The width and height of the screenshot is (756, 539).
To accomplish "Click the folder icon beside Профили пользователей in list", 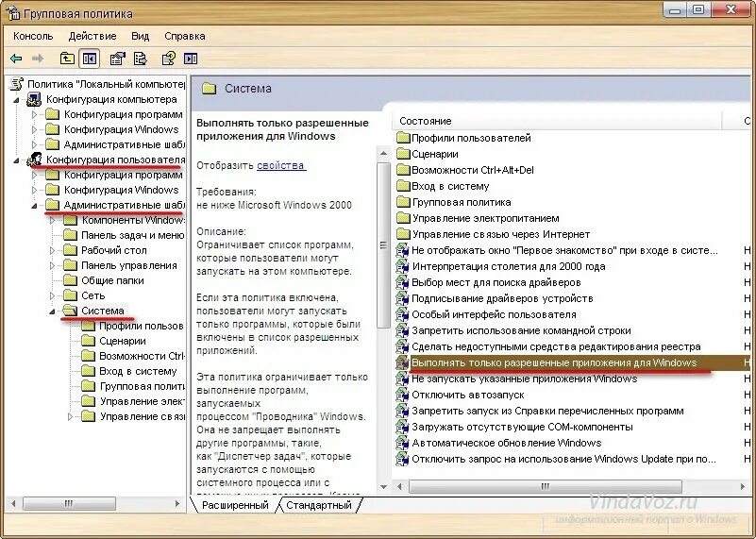I will [x=403, y=138].
